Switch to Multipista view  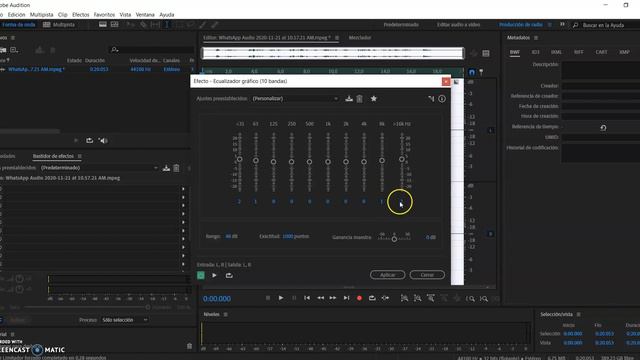point(59,25)
